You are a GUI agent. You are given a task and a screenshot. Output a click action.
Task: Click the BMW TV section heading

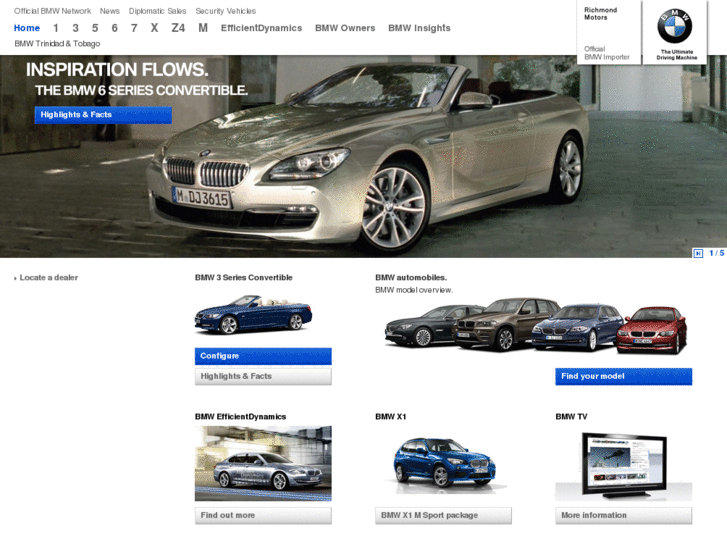tap(571, 417)
